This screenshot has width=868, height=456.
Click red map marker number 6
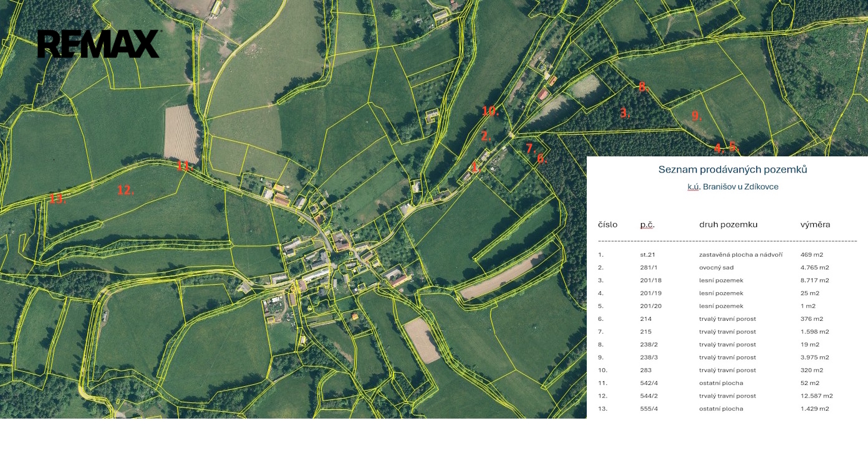pyautogui.click(x=542, y=159)
